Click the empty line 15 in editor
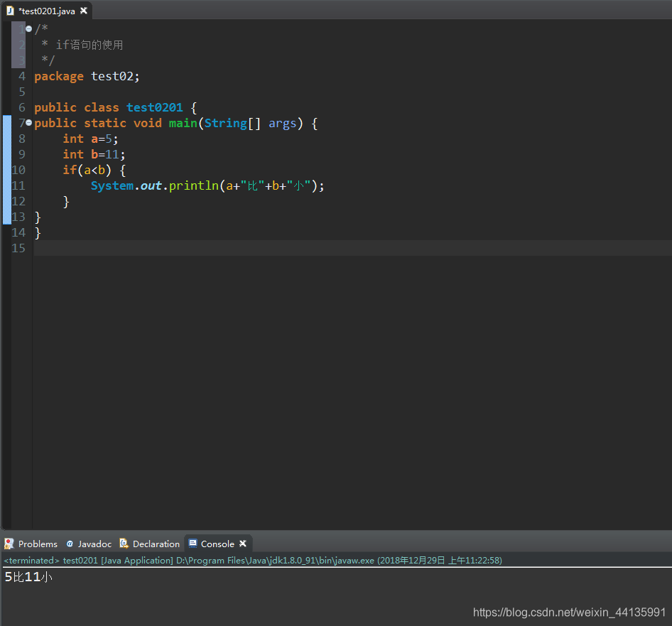This screenshot has height=626, width=672. (x=352, y=248)
